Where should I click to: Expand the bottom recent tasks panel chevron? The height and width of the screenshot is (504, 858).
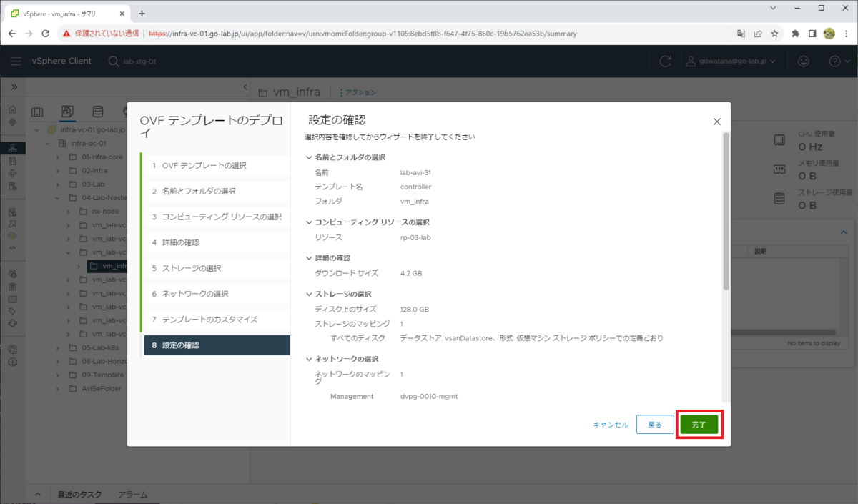(37, 495)
